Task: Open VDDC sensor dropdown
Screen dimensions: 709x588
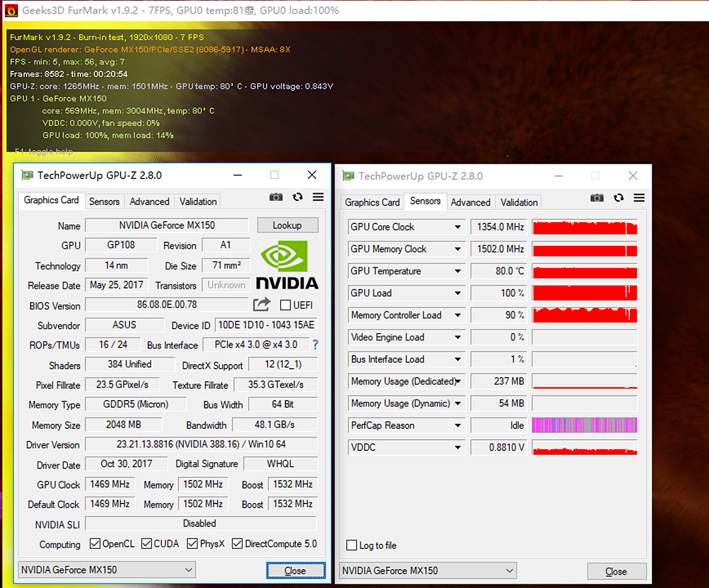Action: [457, 447]
